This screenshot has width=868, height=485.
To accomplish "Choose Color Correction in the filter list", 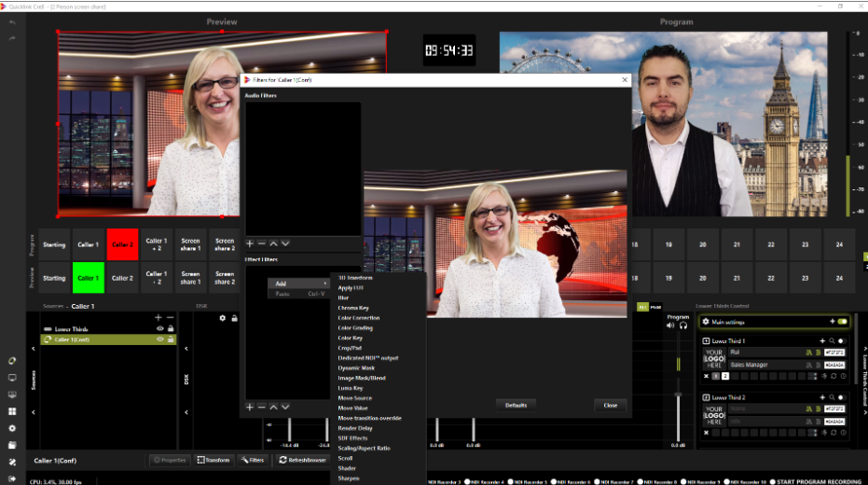I will [358, 318].
